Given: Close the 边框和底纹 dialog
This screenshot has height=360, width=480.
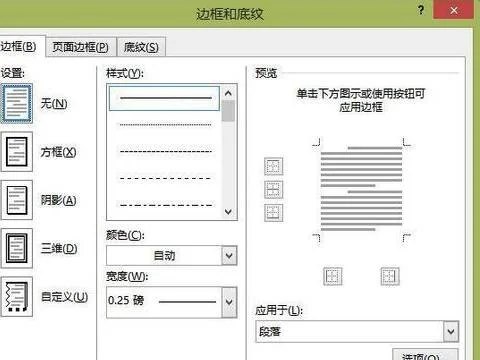Looking at the screenshot, I should coord(453,10).
